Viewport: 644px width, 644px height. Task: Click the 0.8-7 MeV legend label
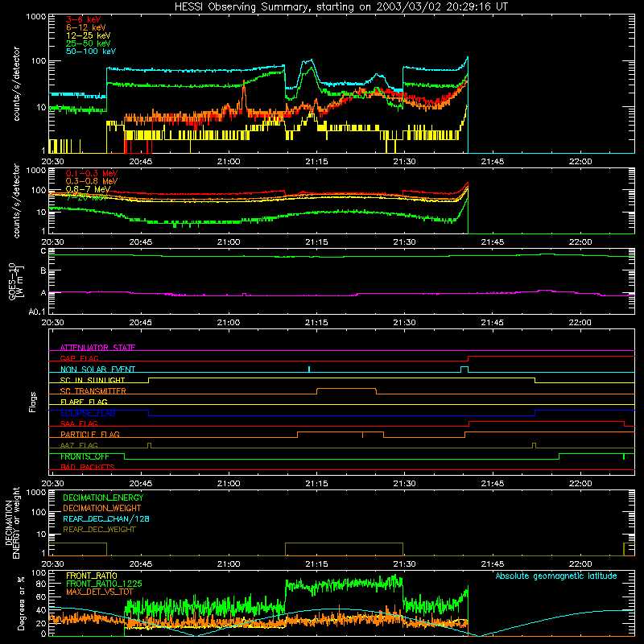tap(88, 189)
